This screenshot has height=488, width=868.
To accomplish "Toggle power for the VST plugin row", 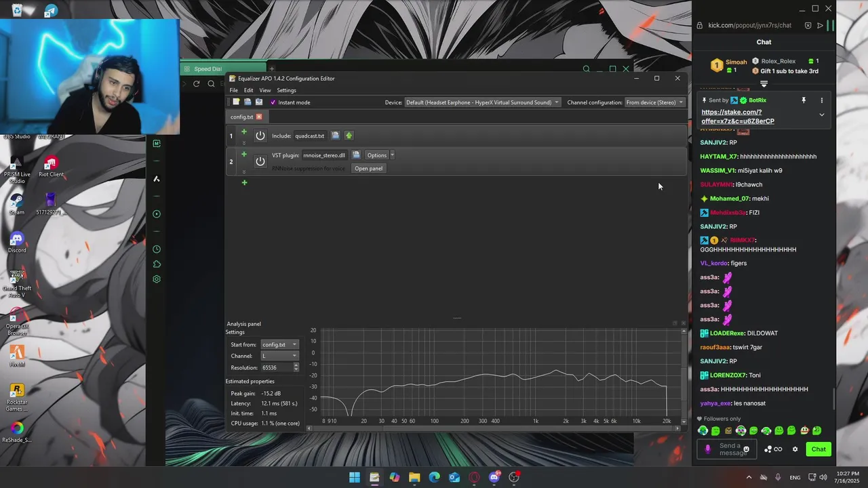I will 260,161.
